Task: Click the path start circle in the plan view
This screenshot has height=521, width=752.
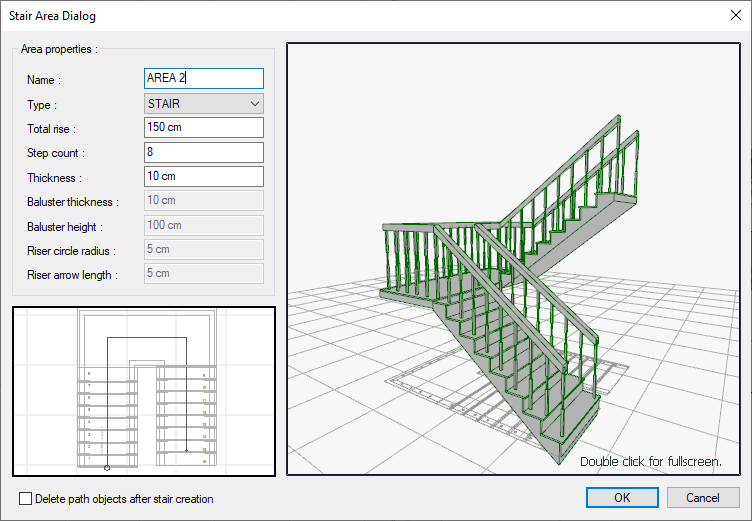Action: point(107,467)
